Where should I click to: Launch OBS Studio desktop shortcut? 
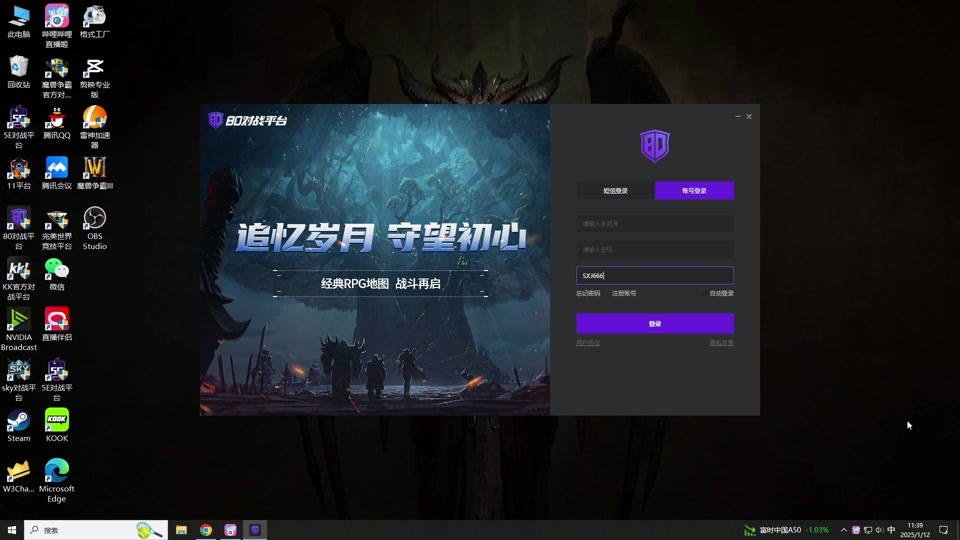tap(94, 228)
